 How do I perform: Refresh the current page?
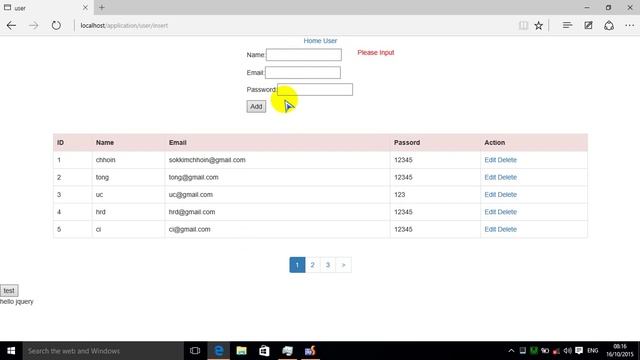click(x=56, y=25)
